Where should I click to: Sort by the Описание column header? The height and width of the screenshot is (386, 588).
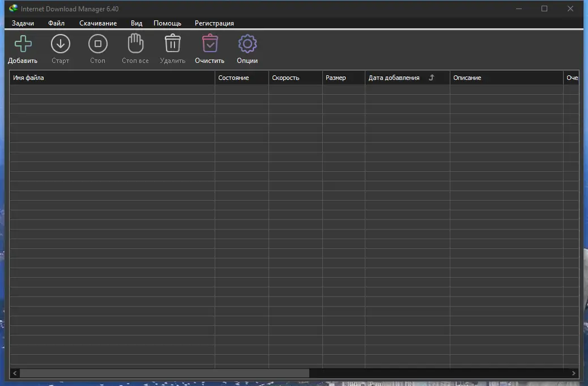click(506, 78)
